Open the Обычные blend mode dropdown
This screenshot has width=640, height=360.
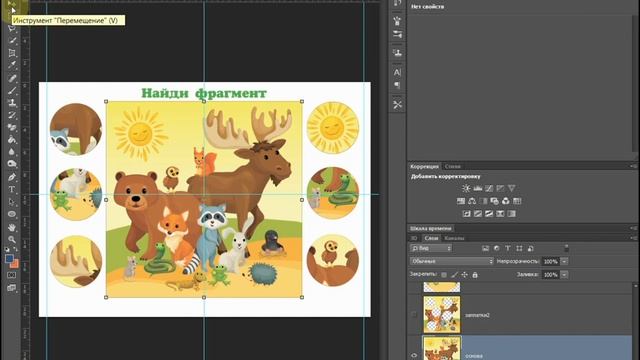[451, 261]
